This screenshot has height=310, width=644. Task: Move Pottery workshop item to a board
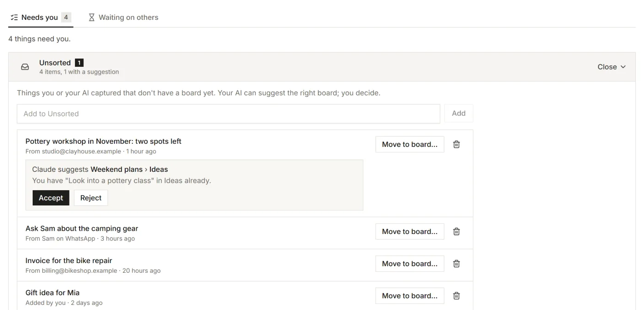tap(409, 144)
